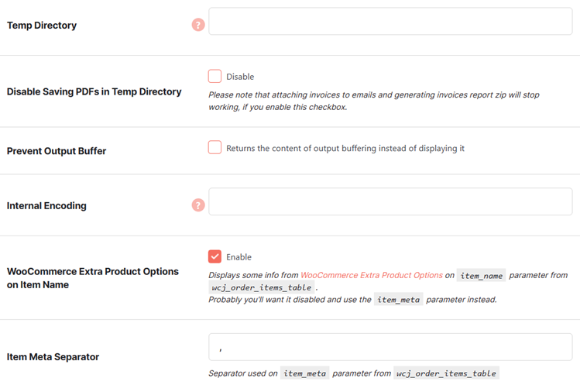The width and height of the screenshot is (580, 392).
Task: Click the Item Meta Separator setting title
Action: click(53, 357)
